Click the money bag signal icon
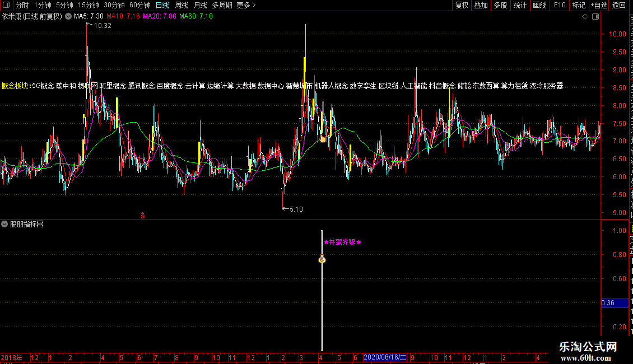The width and height of the screenshot is (633, 364). [322, 259]
